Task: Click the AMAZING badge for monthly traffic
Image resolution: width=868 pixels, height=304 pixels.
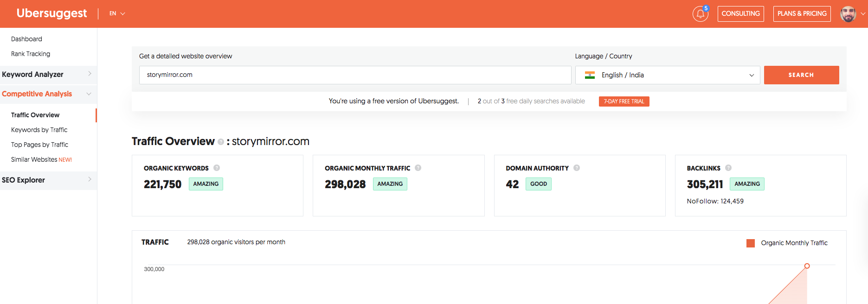Action: 390,184
